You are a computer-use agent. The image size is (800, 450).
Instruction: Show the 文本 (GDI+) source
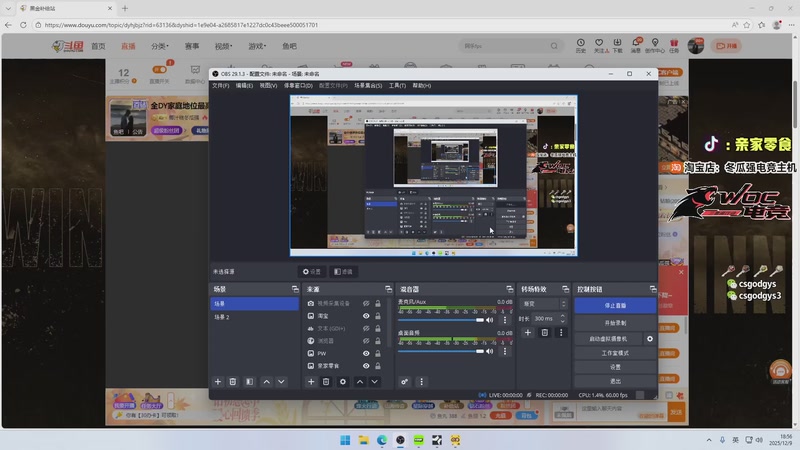click(366, 329)
